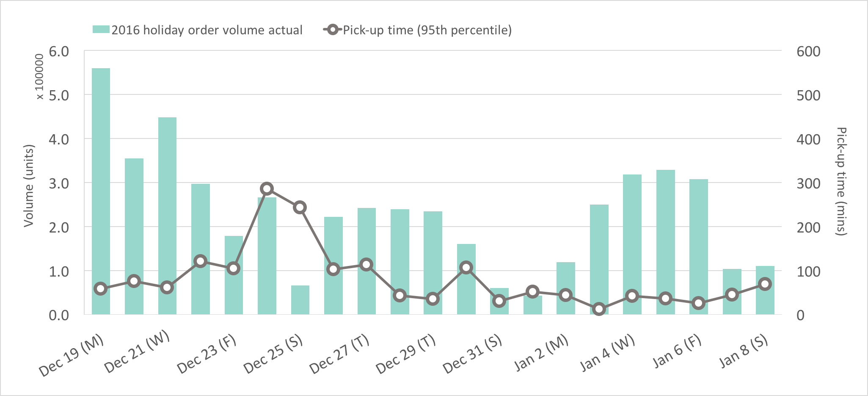Click the pick-up time marker for Dec 25 (S)
Viewport: 868px width, 396px height.
click(300, 208)
